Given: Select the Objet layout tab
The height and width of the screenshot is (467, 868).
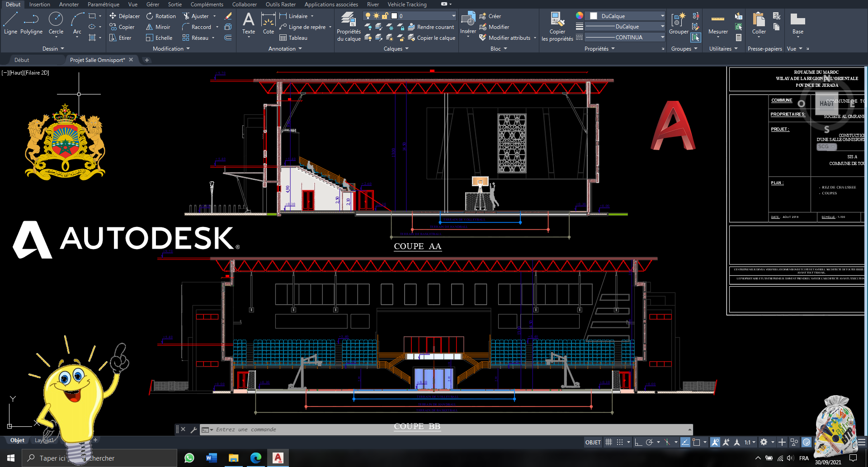Looking at the screenshot, I should click(17, 440).
